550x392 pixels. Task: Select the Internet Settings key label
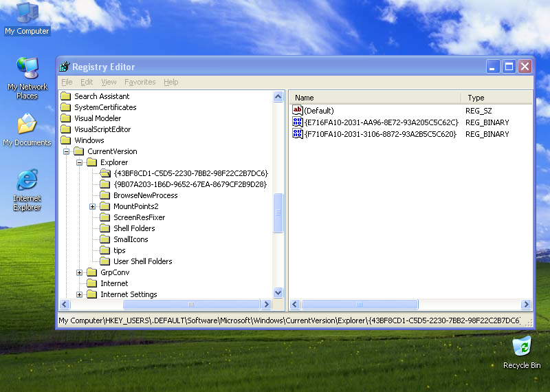[x=129, y=294]
